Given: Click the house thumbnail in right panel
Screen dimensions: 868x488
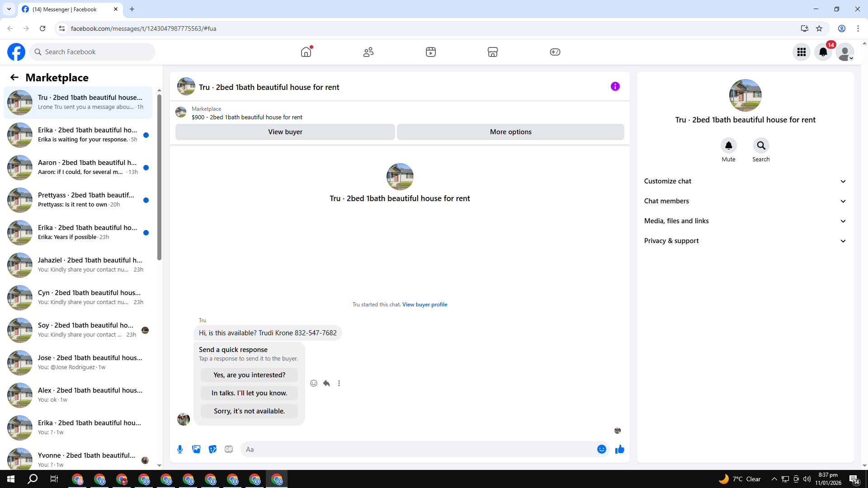Looking at the screenshot, I should pos(745,95).
